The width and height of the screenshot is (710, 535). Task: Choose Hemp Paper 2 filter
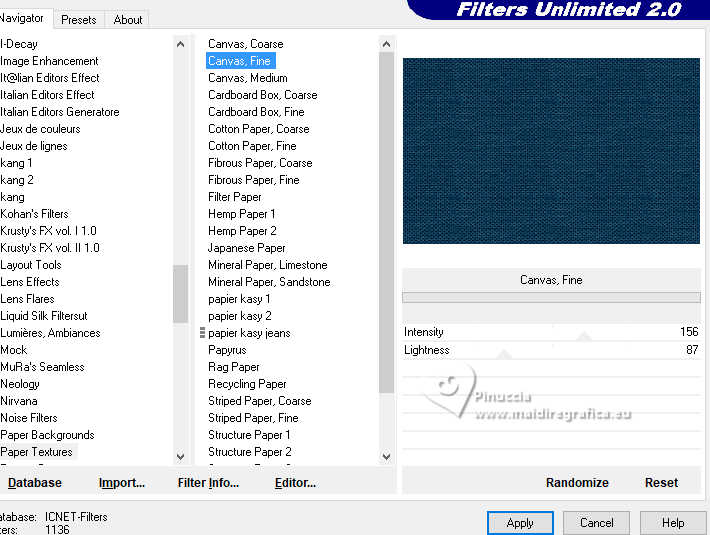pos(242,231)
